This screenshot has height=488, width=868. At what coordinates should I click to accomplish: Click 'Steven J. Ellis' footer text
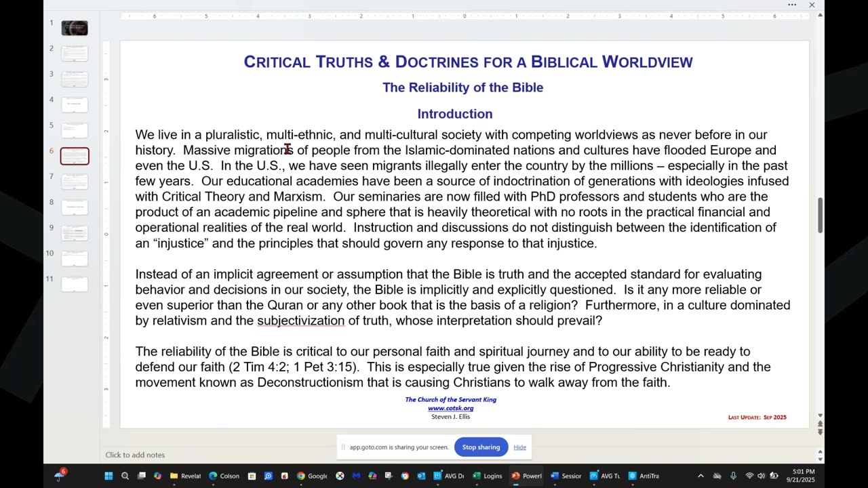tap(450, 416)
